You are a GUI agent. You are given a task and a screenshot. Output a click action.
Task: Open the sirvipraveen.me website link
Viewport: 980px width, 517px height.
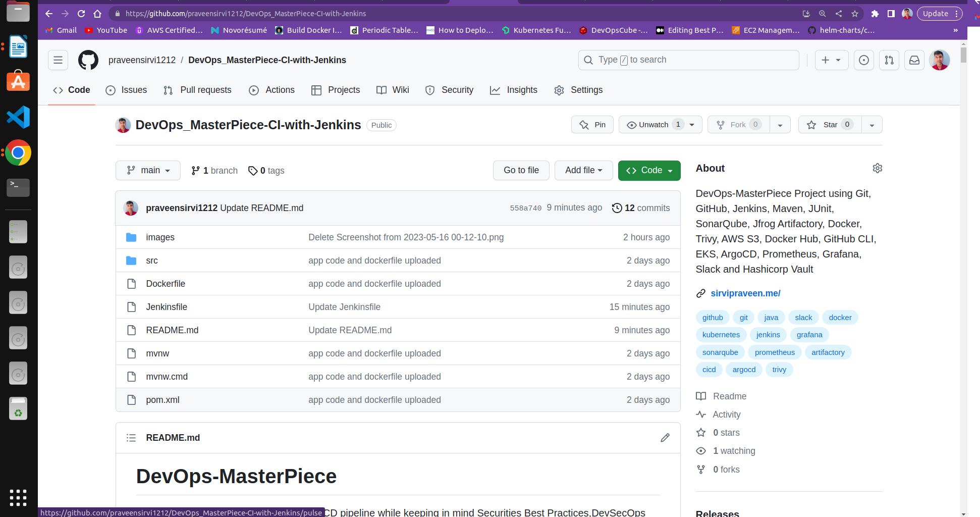point(745,293)
